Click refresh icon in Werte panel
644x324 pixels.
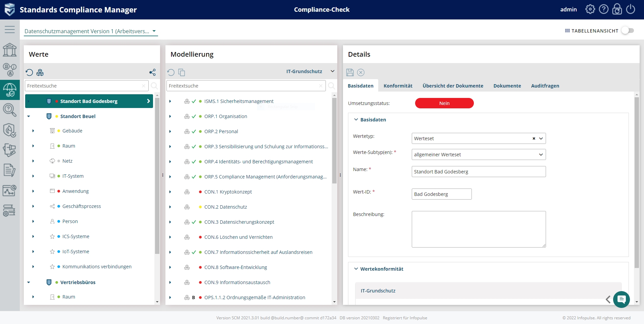pos(30,72)
